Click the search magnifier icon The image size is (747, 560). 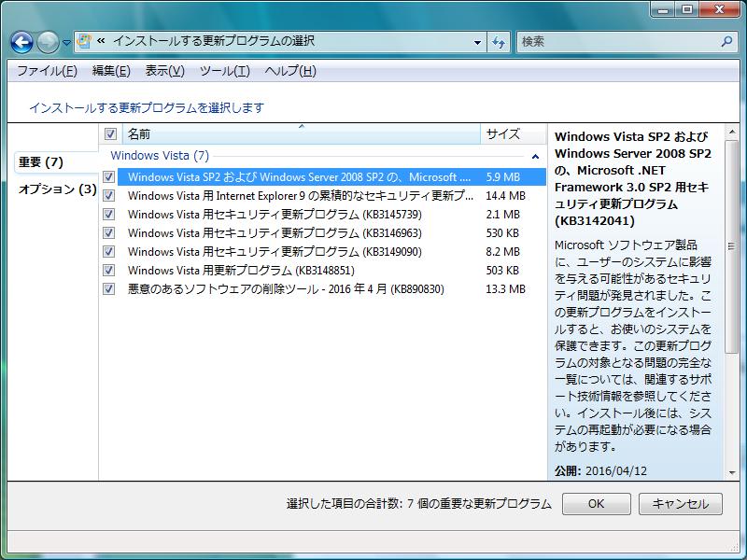point(727,42)
